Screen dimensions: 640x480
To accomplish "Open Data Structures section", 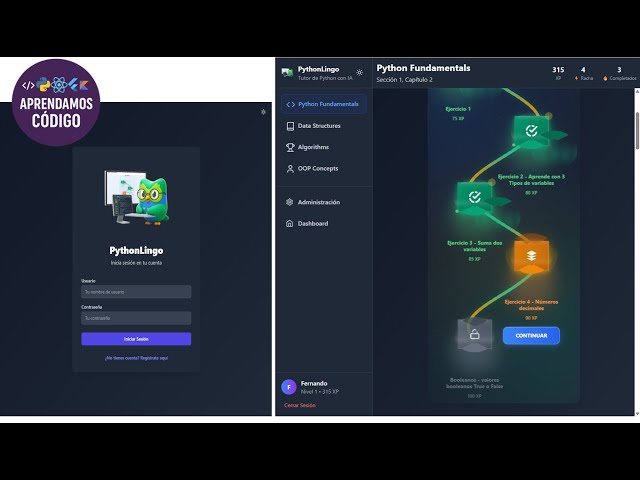I will point(324,126).
